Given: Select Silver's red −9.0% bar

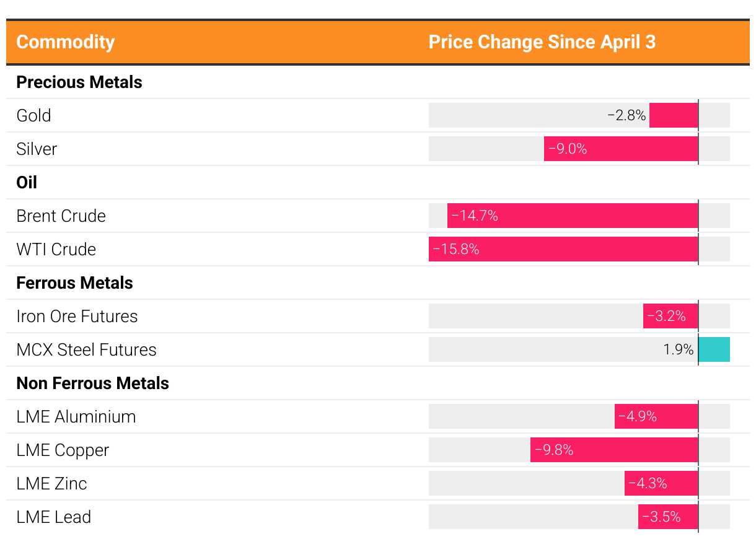Looking at the screenshot, I should 621,149.
